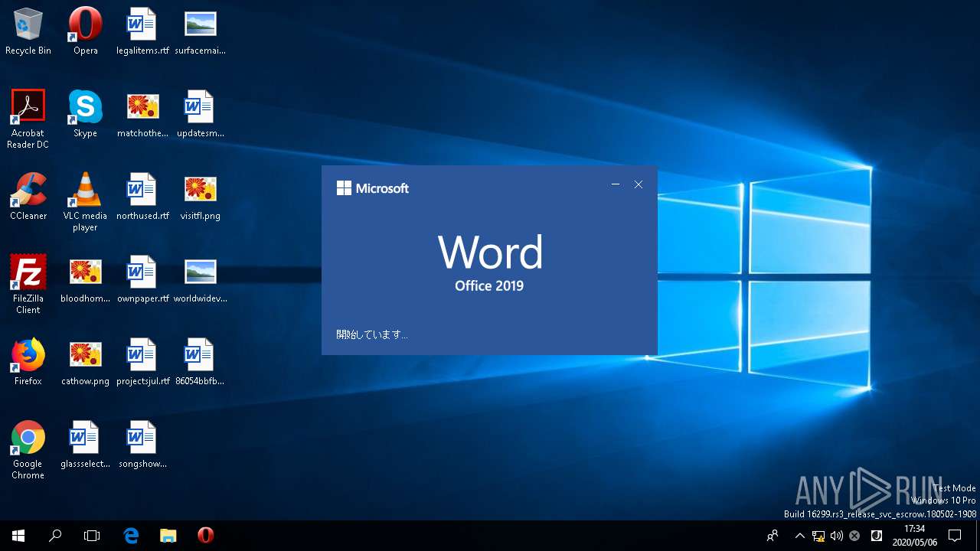Select bloodhom... image file icon
Image resolution: width=980 pixels, height=551 pixels.
pos(85,279)
